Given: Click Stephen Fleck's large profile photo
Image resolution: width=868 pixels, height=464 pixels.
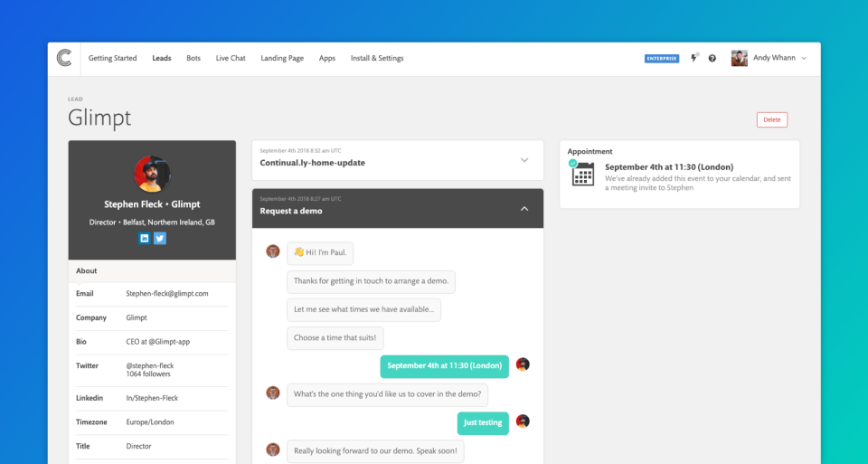Looking at the screenshot, I should coord(152,174).
